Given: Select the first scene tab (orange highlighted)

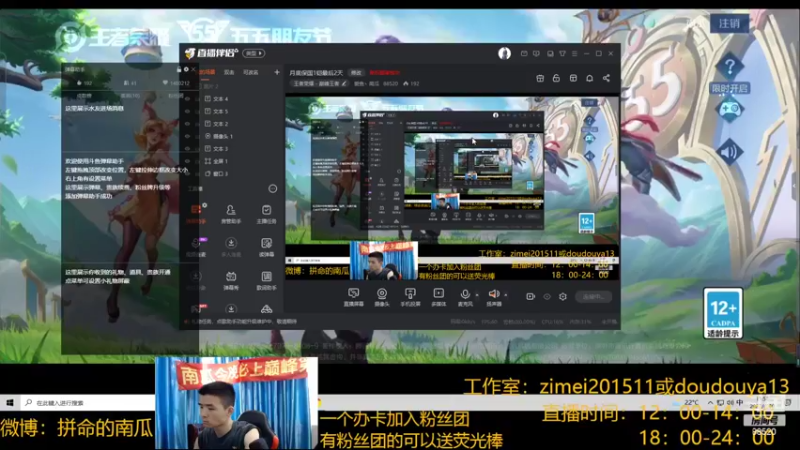Looking at the screenshot, I should point(208,72).
